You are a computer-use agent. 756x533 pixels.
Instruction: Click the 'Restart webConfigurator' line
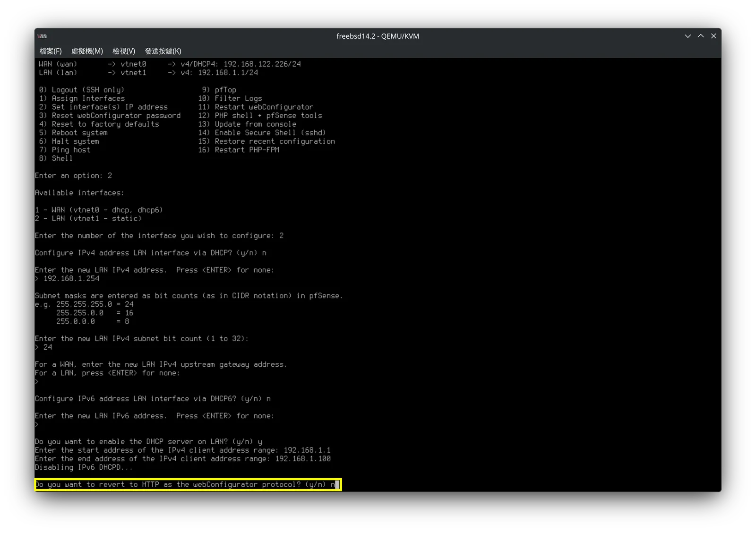(256, 107)
